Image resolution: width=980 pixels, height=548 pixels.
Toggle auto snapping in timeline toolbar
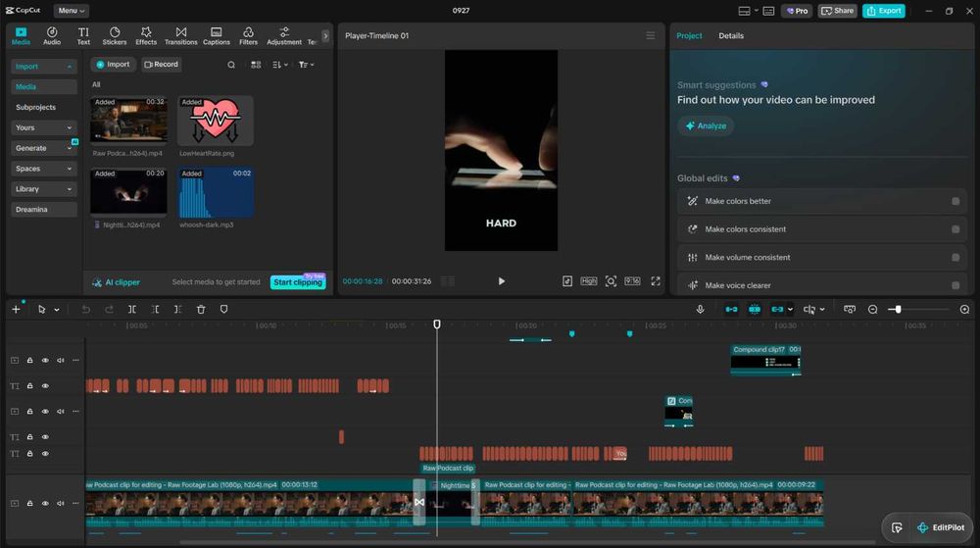click(x=755, y=310)
